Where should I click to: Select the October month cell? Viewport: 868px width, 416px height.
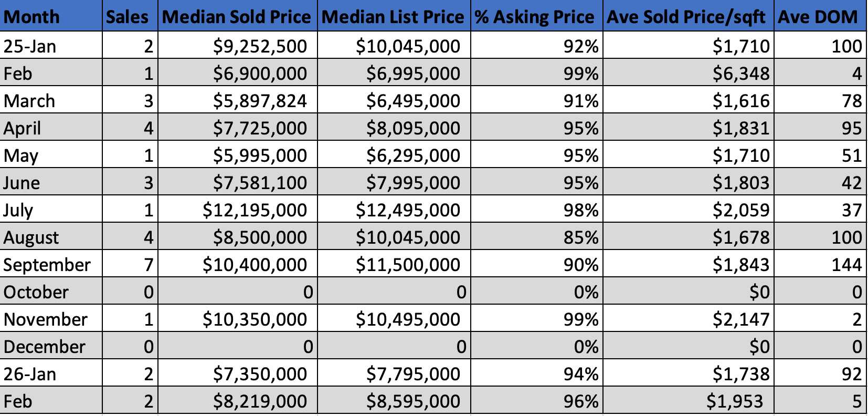click(36, 292)
